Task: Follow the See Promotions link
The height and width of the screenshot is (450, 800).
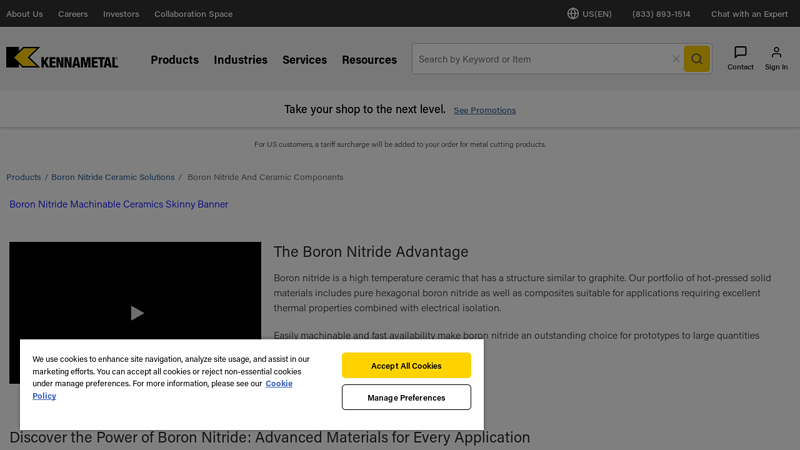Action: coord(485,110)
